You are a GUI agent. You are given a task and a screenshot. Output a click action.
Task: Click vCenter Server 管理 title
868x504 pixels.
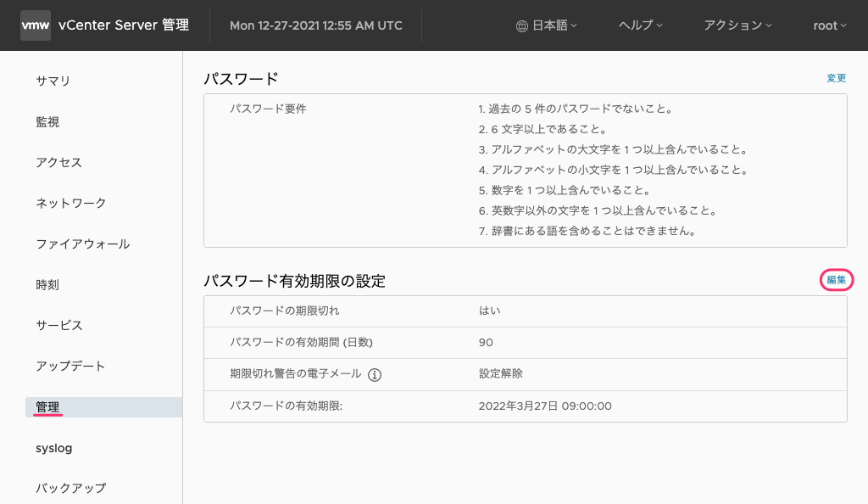124,25
